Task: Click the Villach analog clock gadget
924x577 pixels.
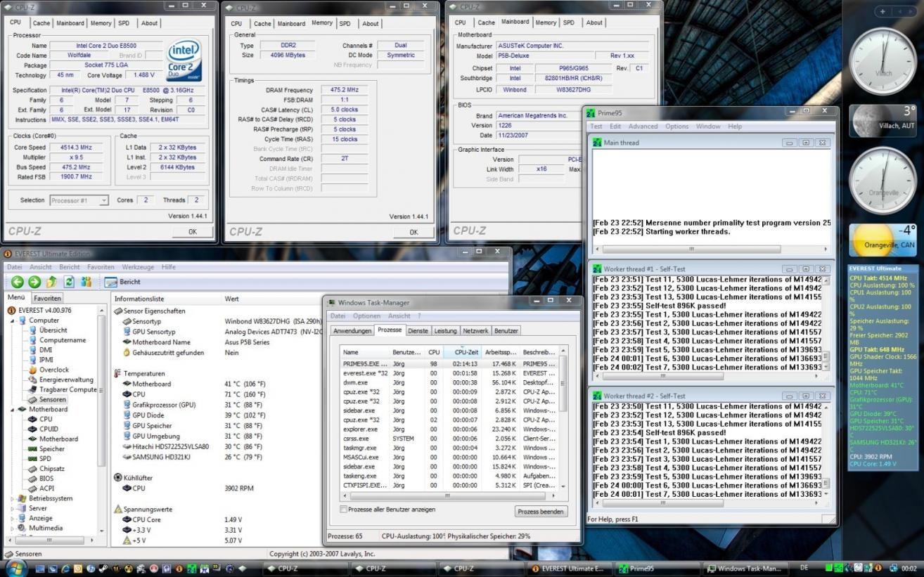Action: [x=883, y=61]
